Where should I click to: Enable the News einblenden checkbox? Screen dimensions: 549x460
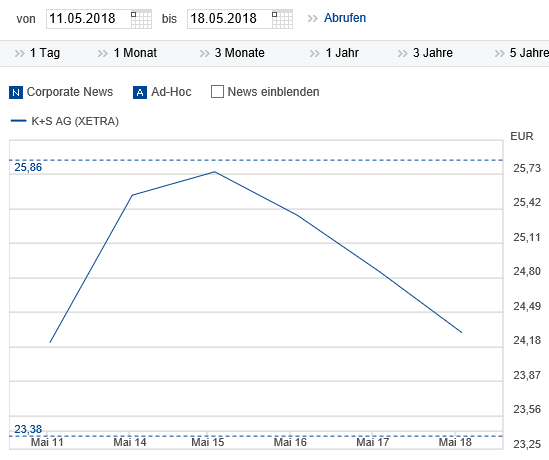point(217,92)
